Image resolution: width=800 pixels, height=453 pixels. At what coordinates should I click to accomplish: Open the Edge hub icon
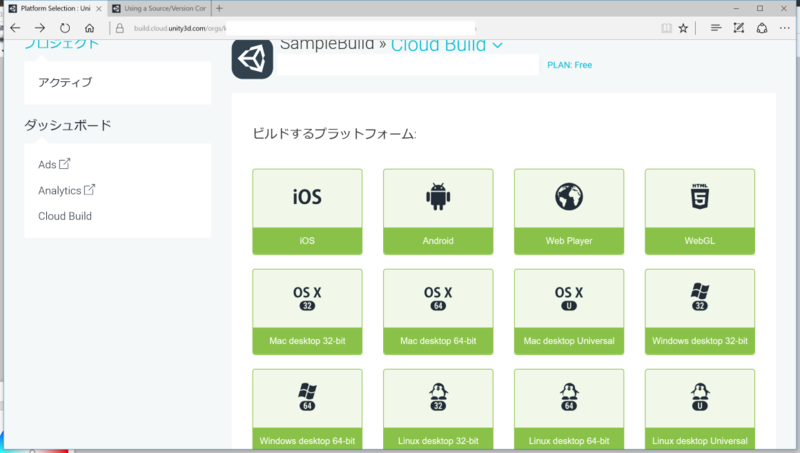pyautogui.click(x=716, y=28)
